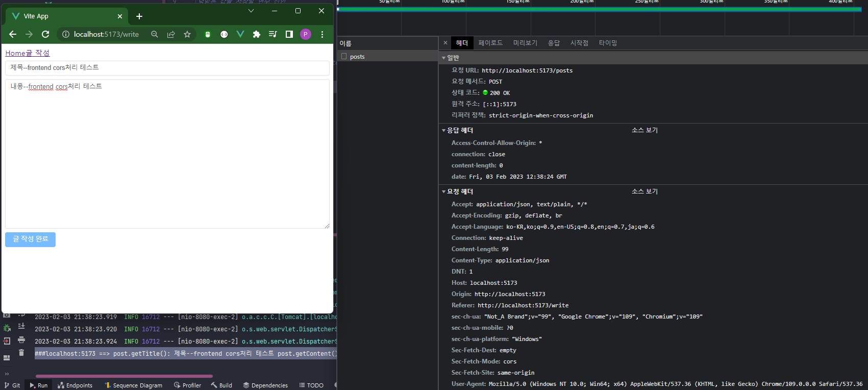Switch to the 미리보기 tab
This screenshot has height=390, width=868.
pyautogui.click(x=525, y=43)
